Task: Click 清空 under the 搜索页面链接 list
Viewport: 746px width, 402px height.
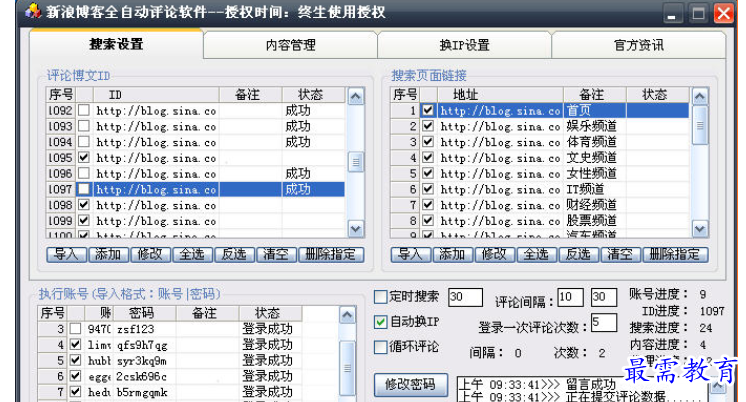Action: pyautogui.click(x=620, y=255)
